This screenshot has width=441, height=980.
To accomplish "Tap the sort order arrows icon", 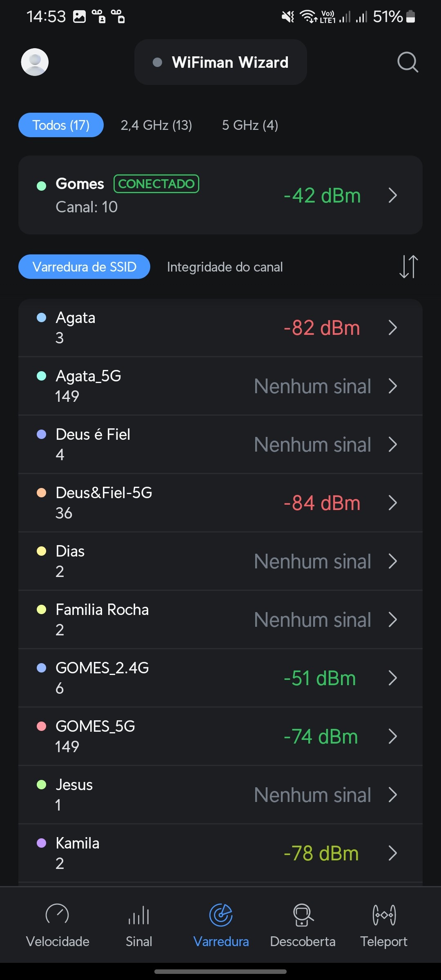I will (x=408, y=267).
